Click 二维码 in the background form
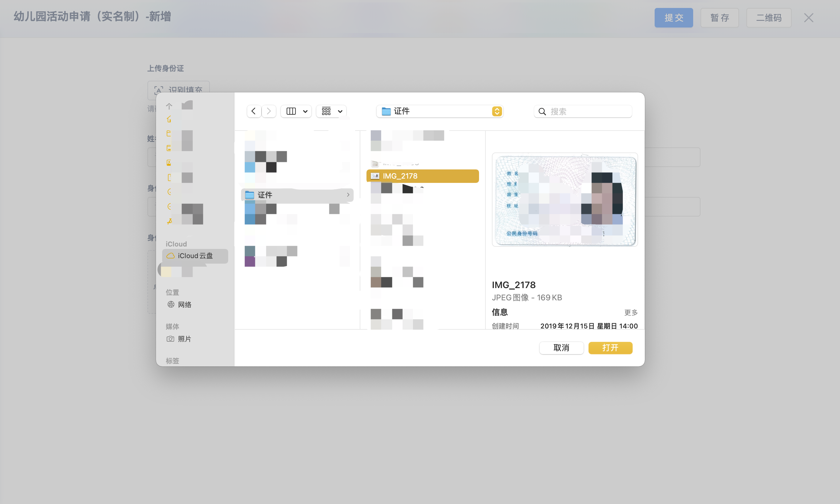The height and width of the screenshot is (504, 840). [769, 18]
